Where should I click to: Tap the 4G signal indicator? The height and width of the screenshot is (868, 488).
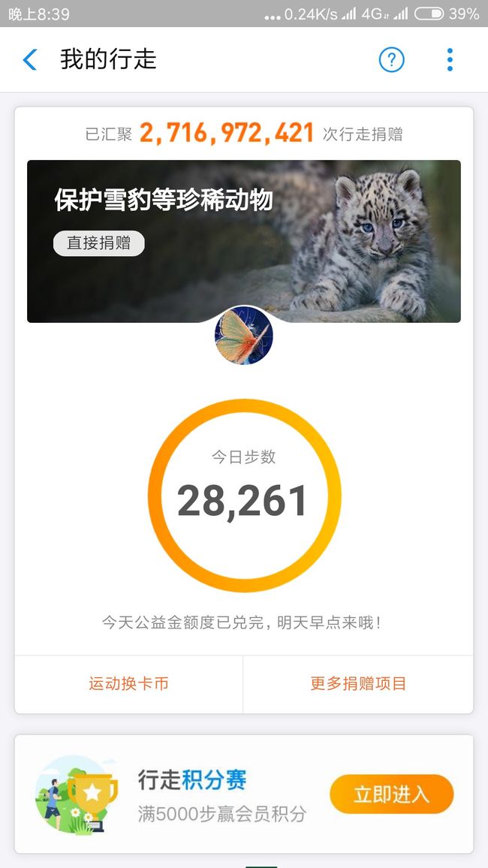pos(373,14)
